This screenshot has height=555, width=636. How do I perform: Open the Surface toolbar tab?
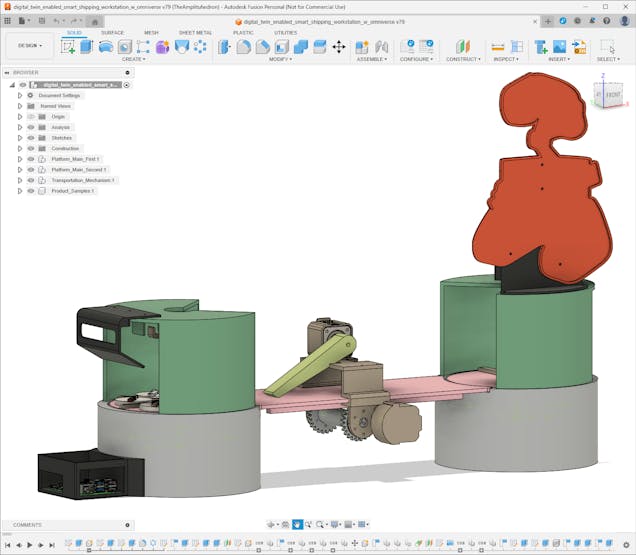(113, 32)
